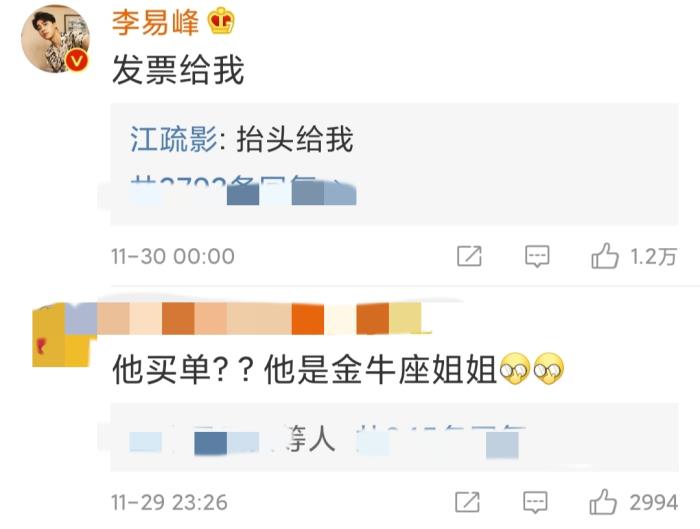Tap the 李易峰 username
Viewport: 700px width, 529px height.
pyautogui.click(x=155, y=22)
